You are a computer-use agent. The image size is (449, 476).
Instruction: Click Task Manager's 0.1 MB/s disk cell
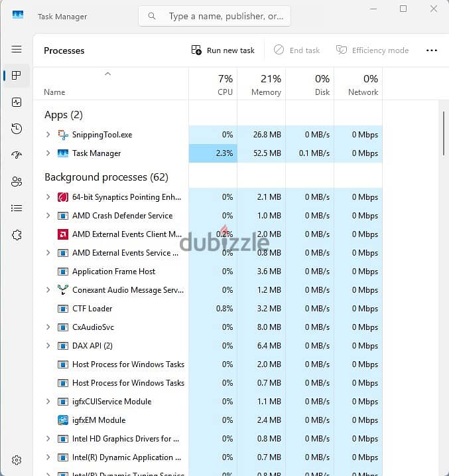310,153
